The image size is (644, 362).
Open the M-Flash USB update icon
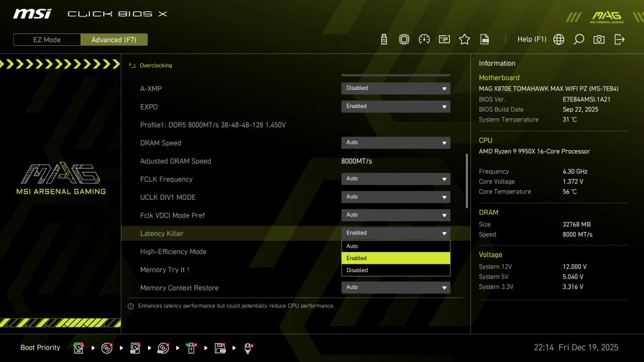(384, 40)
